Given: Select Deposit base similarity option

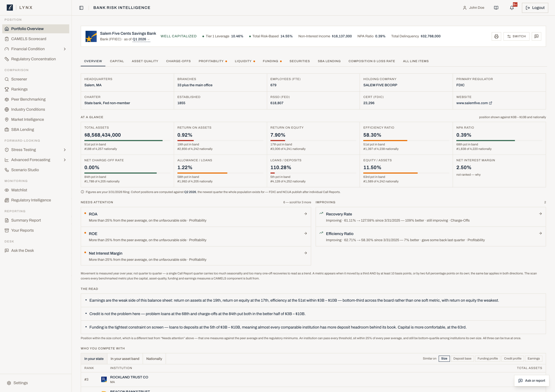Looking at the screenshot, I should click(462, 358).
